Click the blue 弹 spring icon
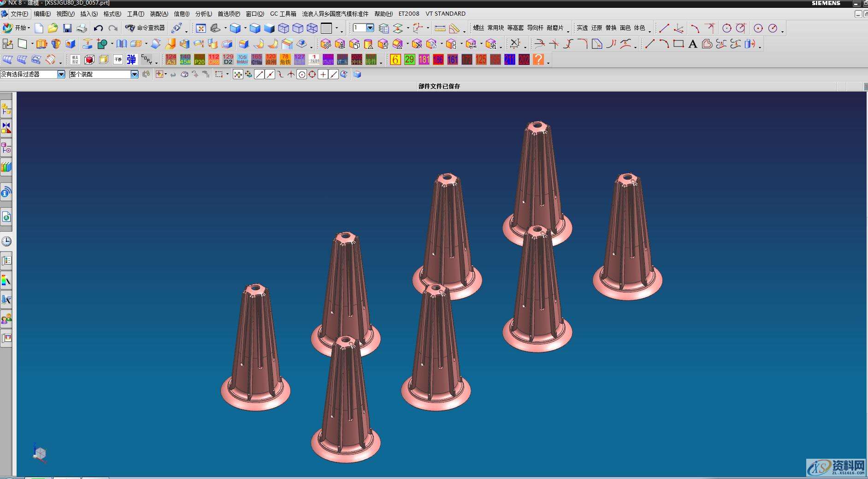This screenshot has height=479, width=868. coord(131,59)
